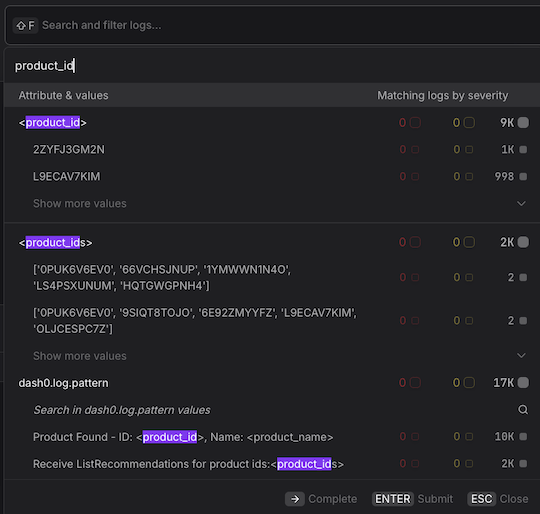Click the 1K count for 2ZYFJ3GM2N
540x514 pixels.
[x=508, y=149]
